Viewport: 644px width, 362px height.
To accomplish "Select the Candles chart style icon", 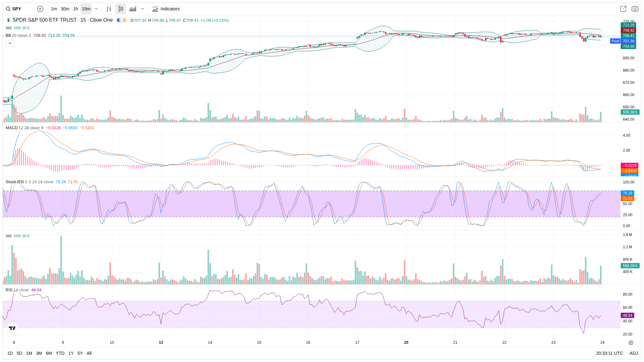I will [121, 9].
